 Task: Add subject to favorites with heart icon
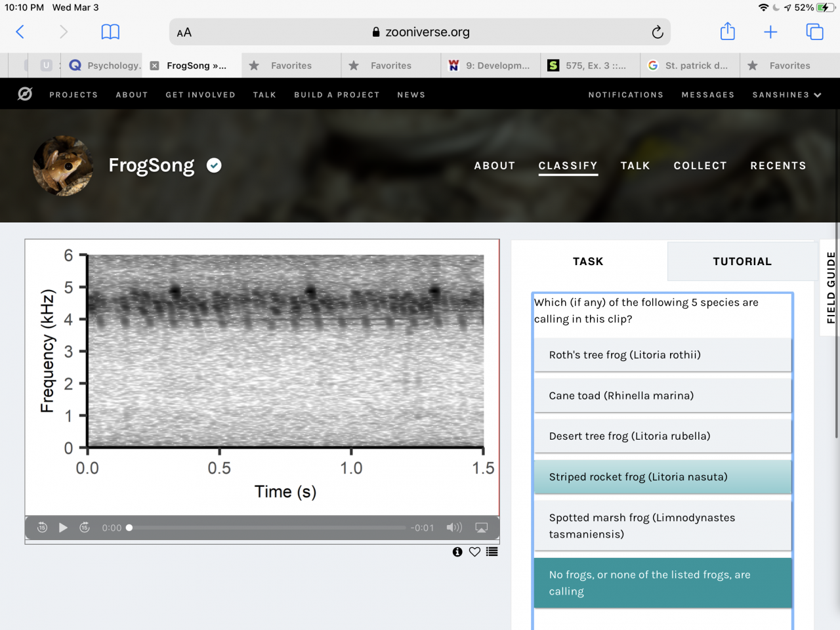pyautogui.click(x=474, y=552)
